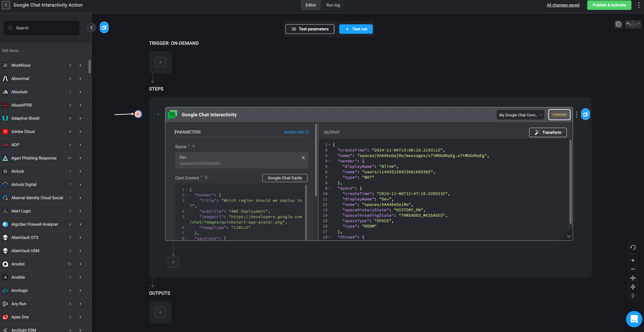Zoom in on the canvas
Viewport: 644px width, 332px height.
633,260
